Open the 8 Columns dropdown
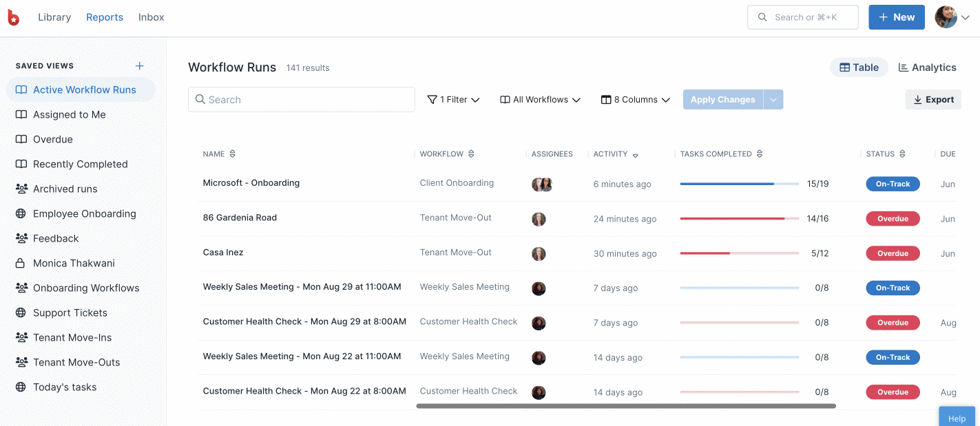 click(635, 100)
